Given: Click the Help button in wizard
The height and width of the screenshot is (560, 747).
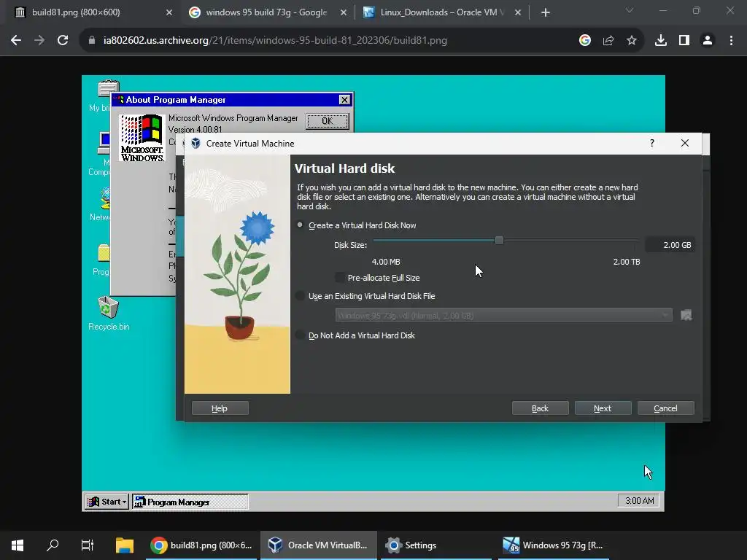Looking at the screenshot, I should [220, 408].
